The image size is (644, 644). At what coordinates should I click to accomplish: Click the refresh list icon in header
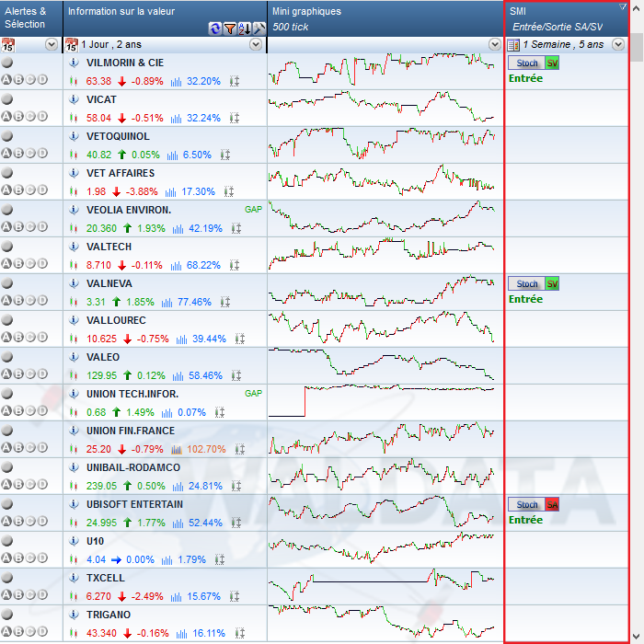click(214, 29)
